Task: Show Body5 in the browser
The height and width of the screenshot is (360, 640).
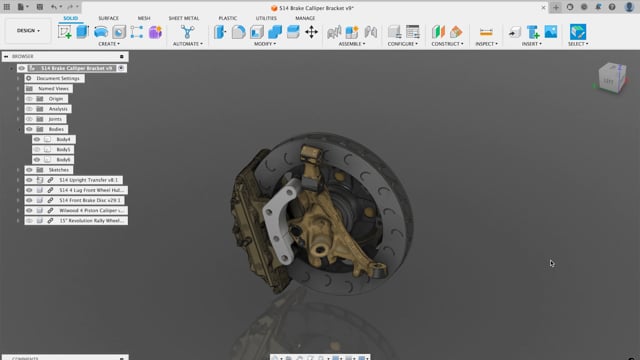Action: pyautogui.click(x=37, y=149)
